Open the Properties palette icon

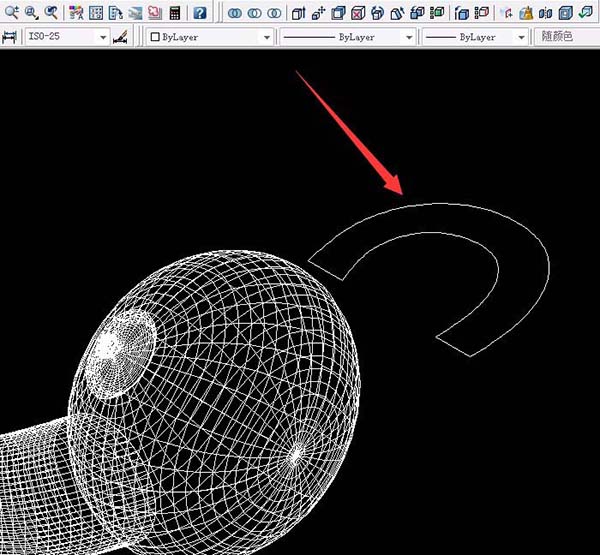76,13
